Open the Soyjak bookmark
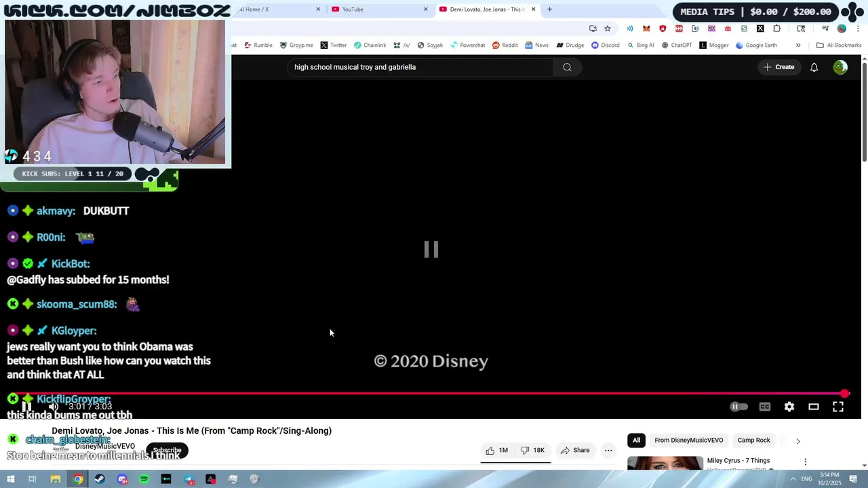Viewport: 868px width, 488px height. tap(430, 45)
